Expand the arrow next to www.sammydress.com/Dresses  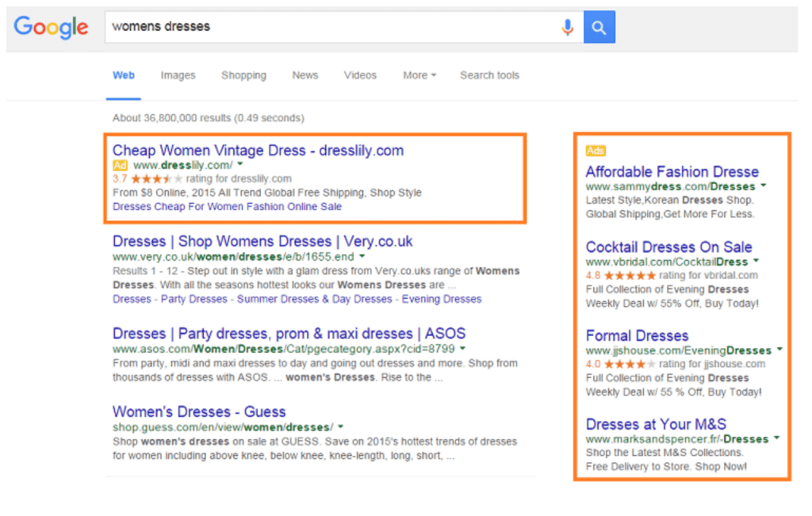pos(764,185)
